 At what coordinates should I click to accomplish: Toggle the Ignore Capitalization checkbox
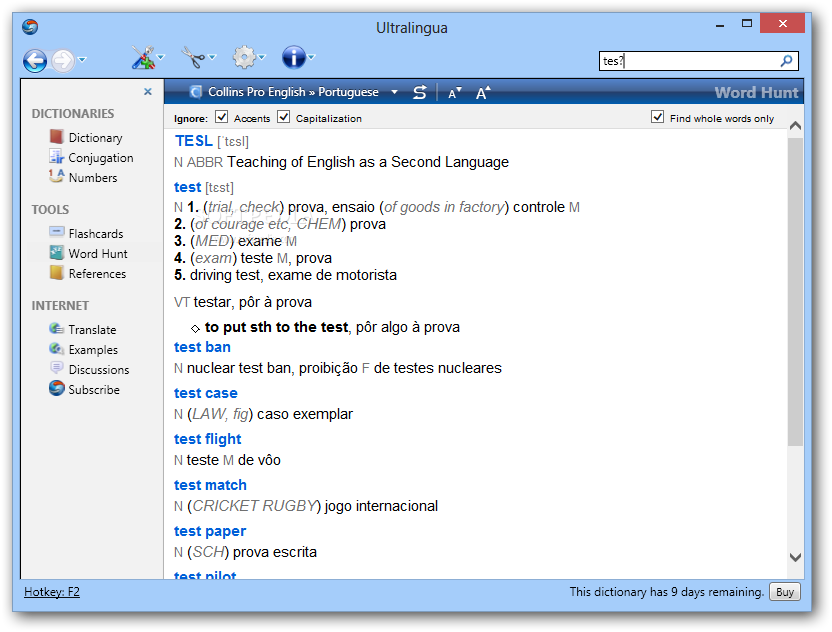point(283,117)
